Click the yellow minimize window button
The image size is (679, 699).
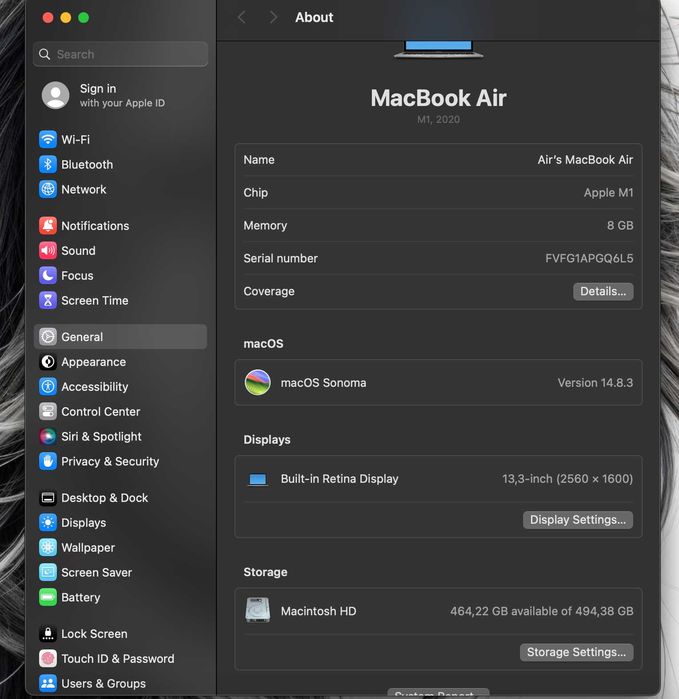pyautogui.click(x=66, y=17)
